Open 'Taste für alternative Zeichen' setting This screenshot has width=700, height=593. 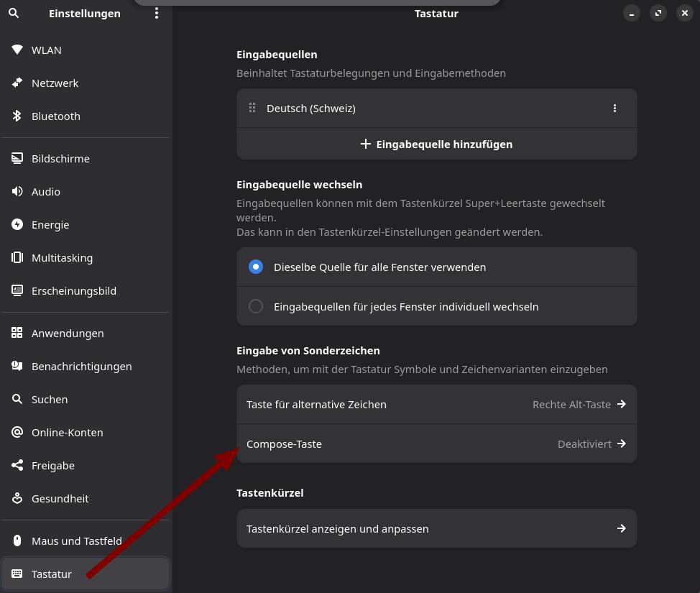coord(436,404)
